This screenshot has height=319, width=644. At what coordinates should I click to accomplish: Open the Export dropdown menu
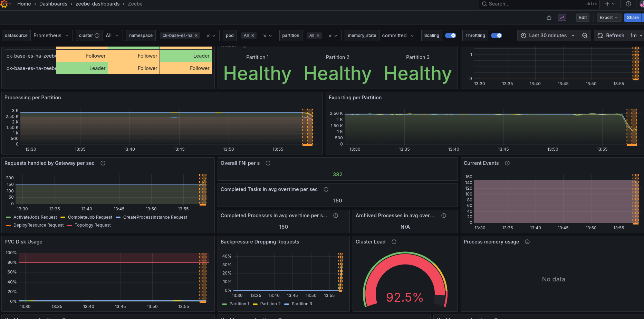click(609, 18)
